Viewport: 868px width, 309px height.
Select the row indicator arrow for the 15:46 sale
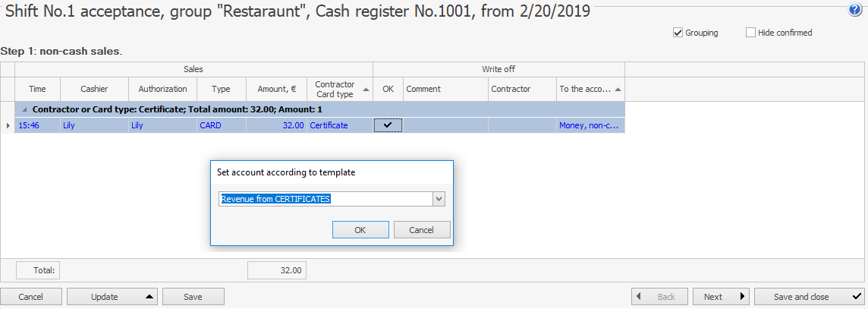click(x=8, y=125)
